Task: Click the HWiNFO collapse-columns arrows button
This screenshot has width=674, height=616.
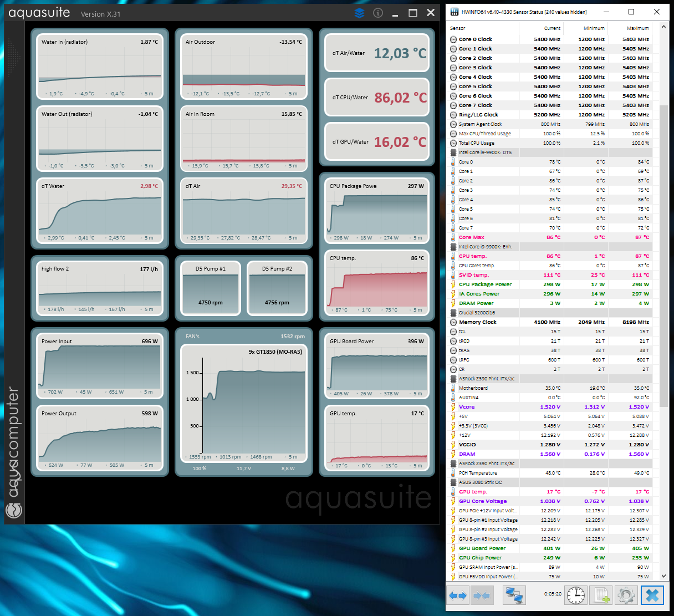Action: coord(482,595)
